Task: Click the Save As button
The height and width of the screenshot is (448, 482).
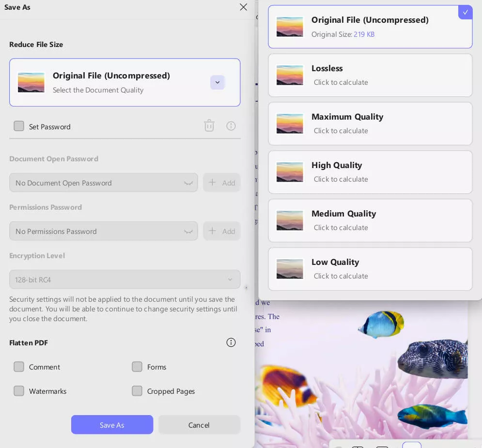Action: click(x=112, y=425)
